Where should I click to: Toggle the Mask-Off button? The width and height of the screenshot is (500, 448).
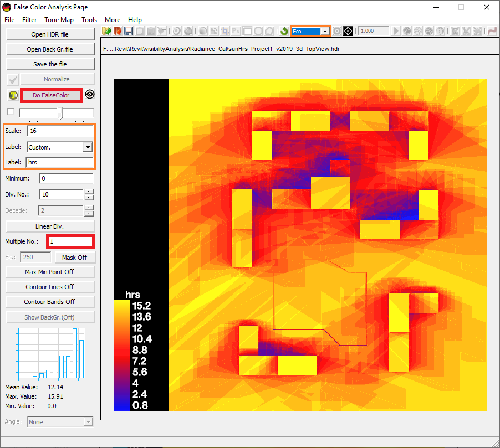(x=75, y=257)
